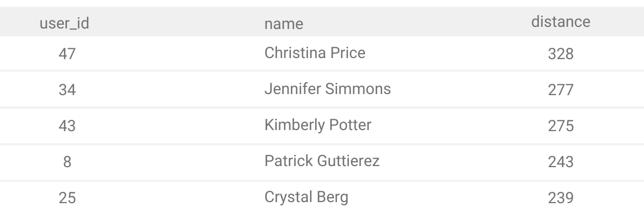Click user_id cell with value 47
Image resolution: width=644 pixels, height=215 pixels.
67,54
